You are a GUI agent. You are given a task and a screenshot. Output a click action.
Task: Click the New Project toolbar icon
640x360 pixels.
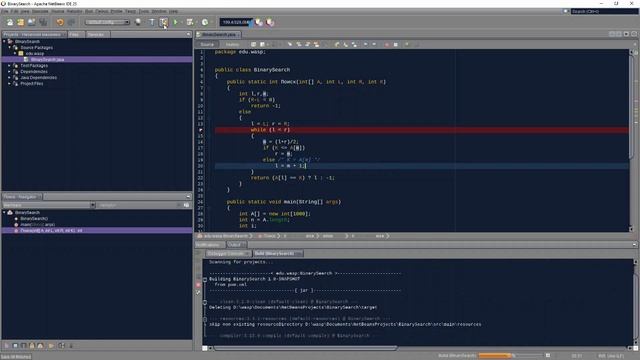click(x=20, y=22)
